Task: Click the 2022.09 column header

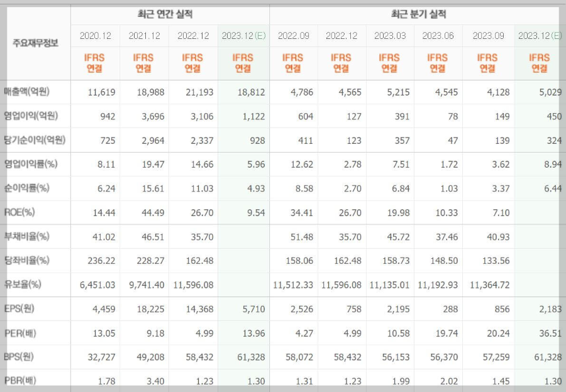Action: click(294, 36)
